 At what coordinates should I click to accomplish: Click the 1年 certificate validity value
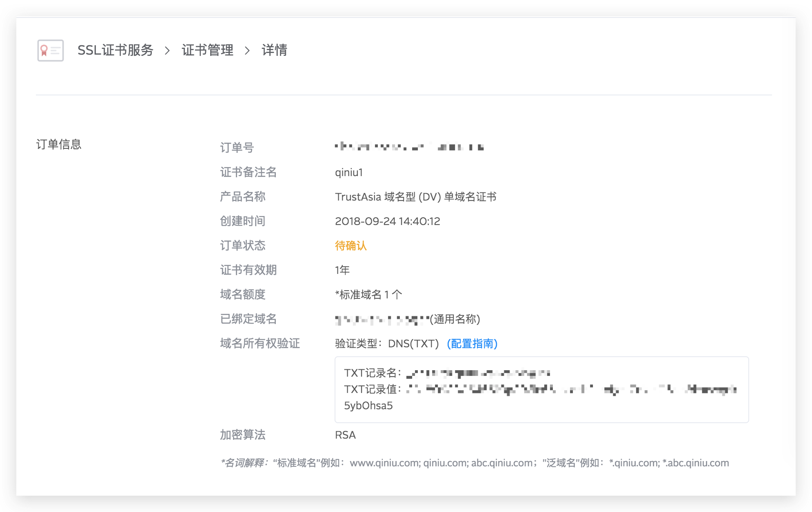coord(342,270)
